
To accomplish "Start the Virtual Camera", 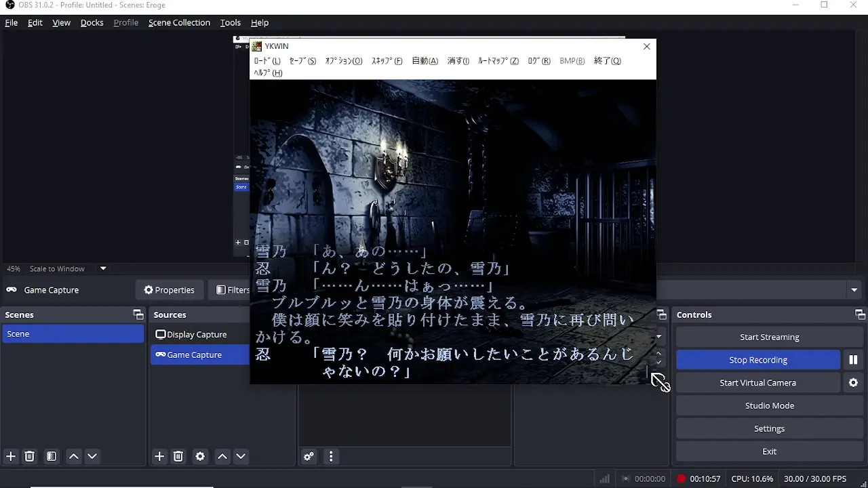I will (x=758, y=383).
